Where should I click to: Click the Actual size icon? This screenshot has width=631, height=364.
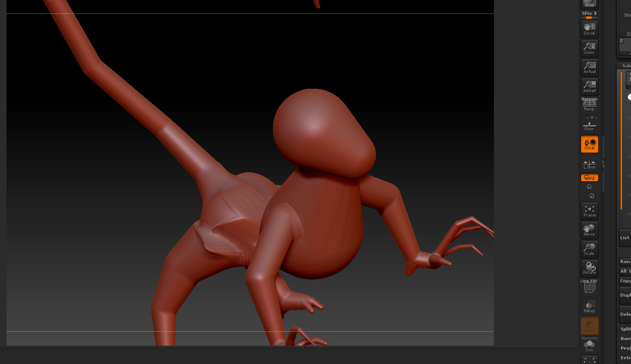click(x=590, y=67)
